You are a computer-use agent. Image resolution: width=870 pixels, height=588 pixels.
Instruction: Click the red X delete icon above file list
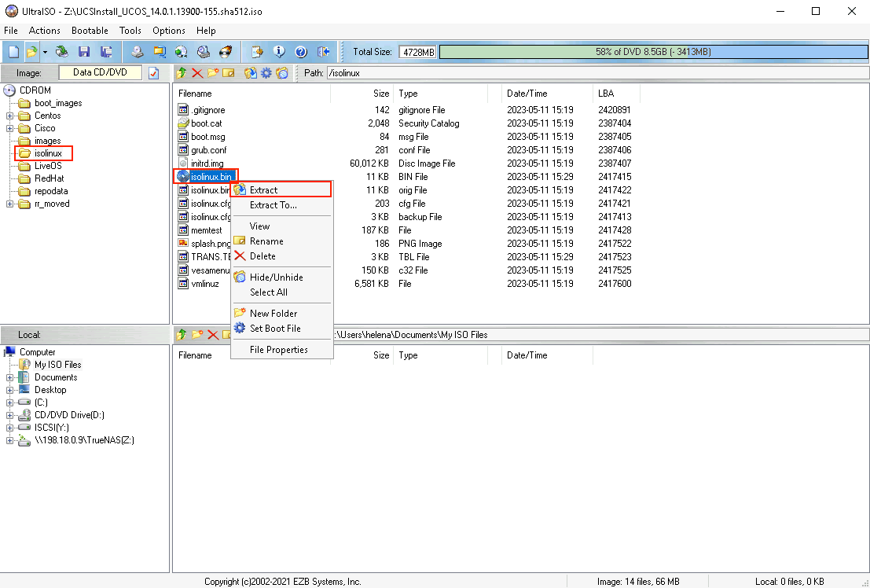pyautogui.click(x=196, y=73)
